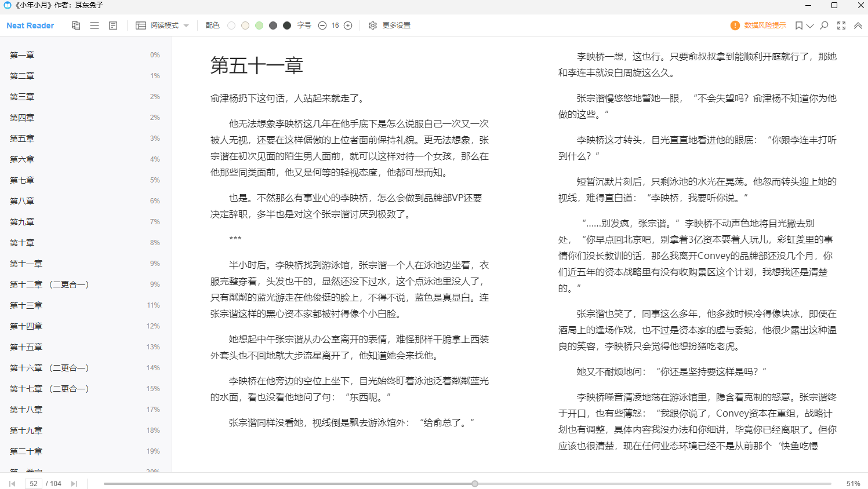
Task: Minimize the Neat Reader window
Action: (x=809, y=5)
